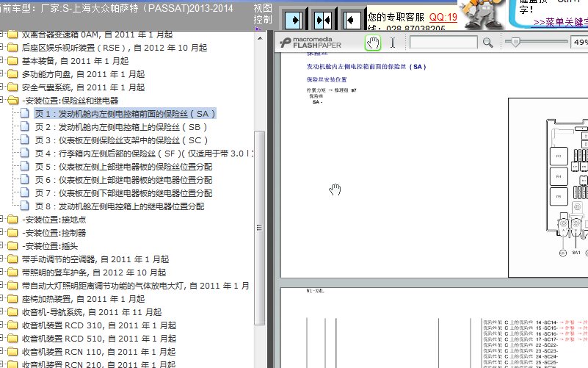Viewport: 588px width, 368px height.
Task: Open page 8 engine bay relay layout
Action: (x=120, y=206)
